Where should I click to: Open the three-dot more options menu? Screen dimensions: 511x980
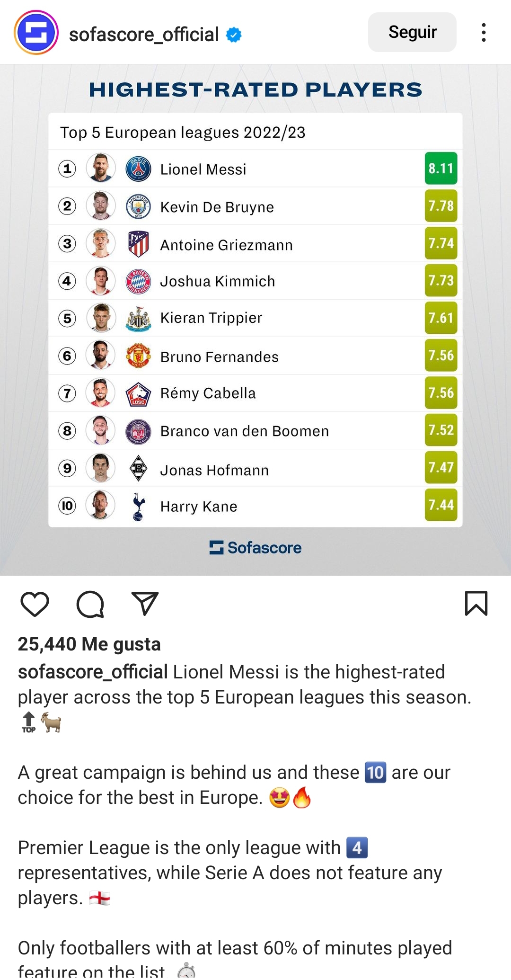(484, 33)
